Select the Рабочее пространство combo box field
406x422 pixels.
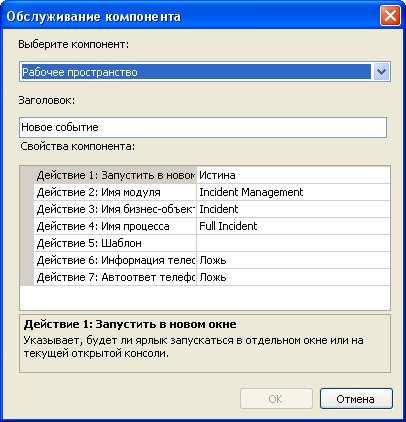(205, 72)
